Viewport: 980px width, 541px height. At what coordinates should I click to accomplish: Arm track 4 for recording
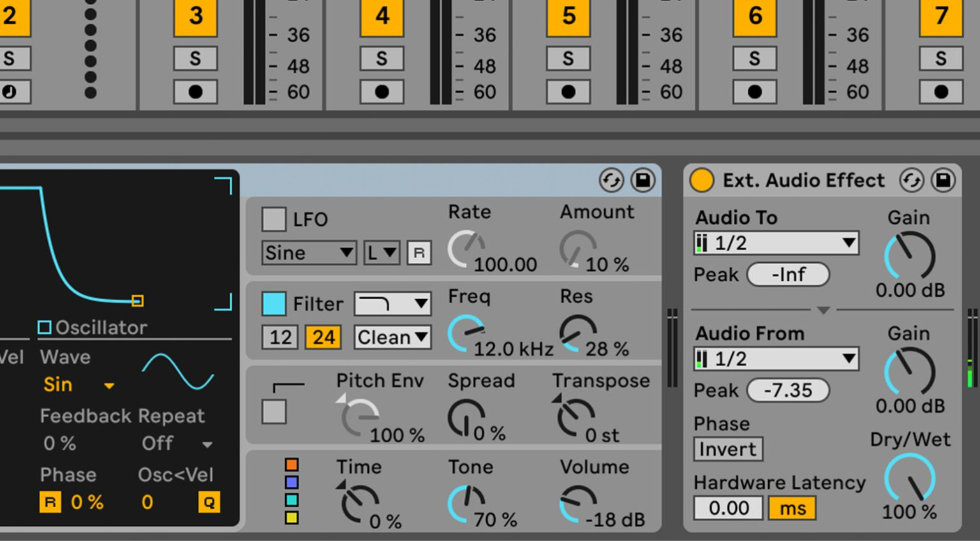(382, 92)
